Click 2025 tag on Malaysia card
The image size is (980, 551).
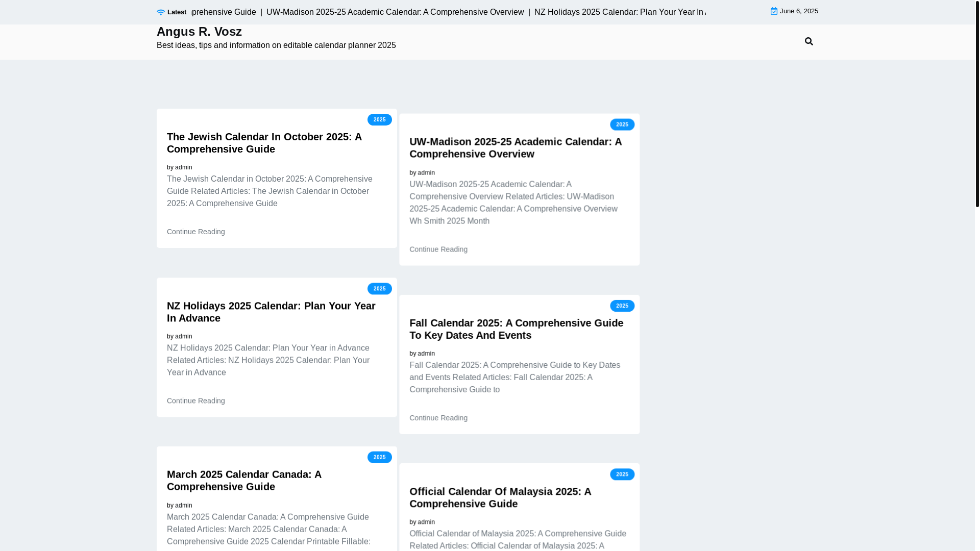[622, 474]
